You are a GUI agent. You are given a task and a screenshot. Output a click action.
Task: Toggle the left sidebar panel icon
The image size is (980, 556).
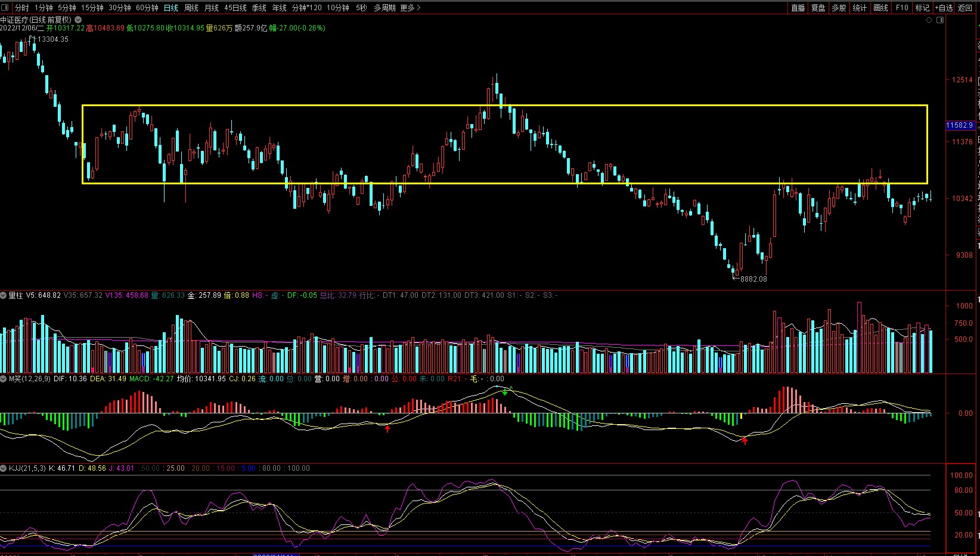5,8
